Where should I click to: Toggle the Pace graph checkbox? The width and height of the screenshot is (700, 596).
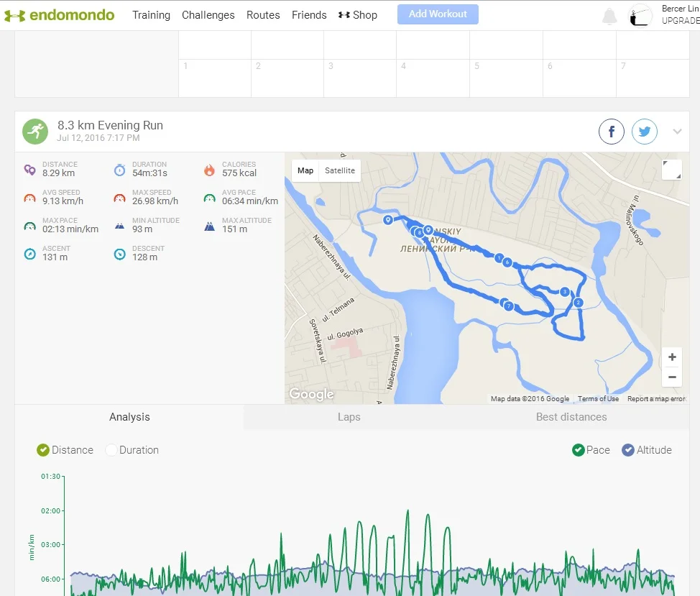point(579,450)
